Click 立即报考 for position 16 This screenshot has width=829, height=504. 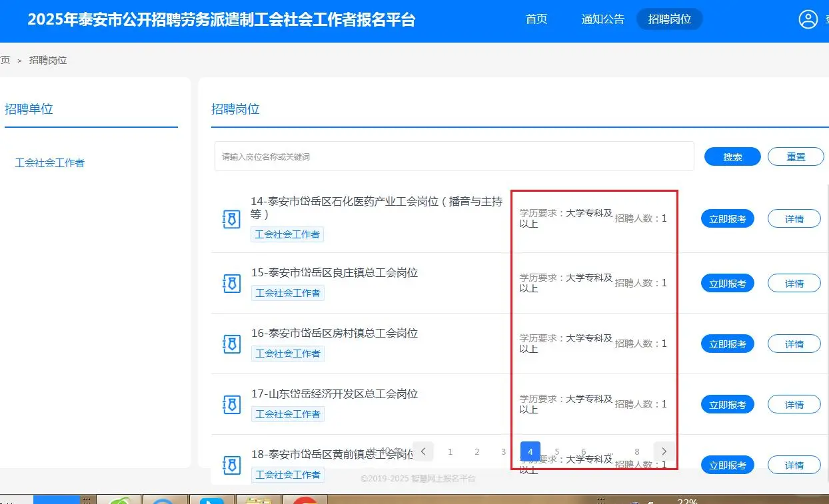coord(727,344)
